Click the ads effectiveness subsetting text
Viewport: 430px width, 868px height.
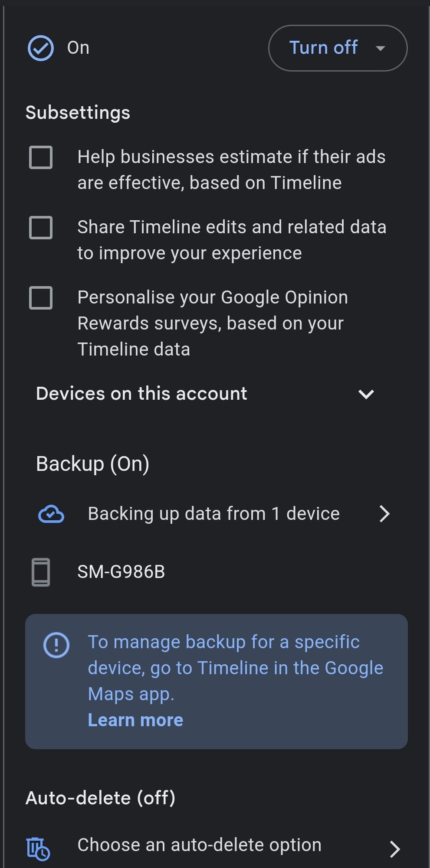coord(231,170)
